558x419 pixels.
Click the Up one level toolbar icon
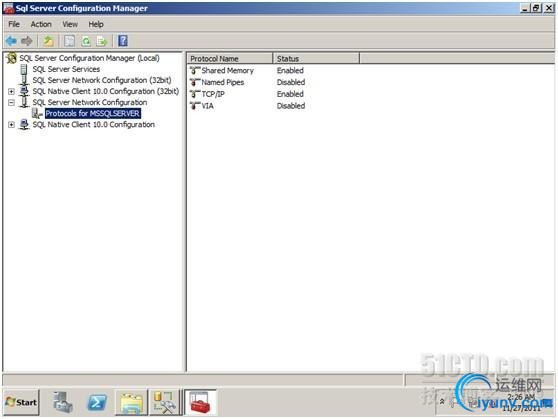pos(48,41)
